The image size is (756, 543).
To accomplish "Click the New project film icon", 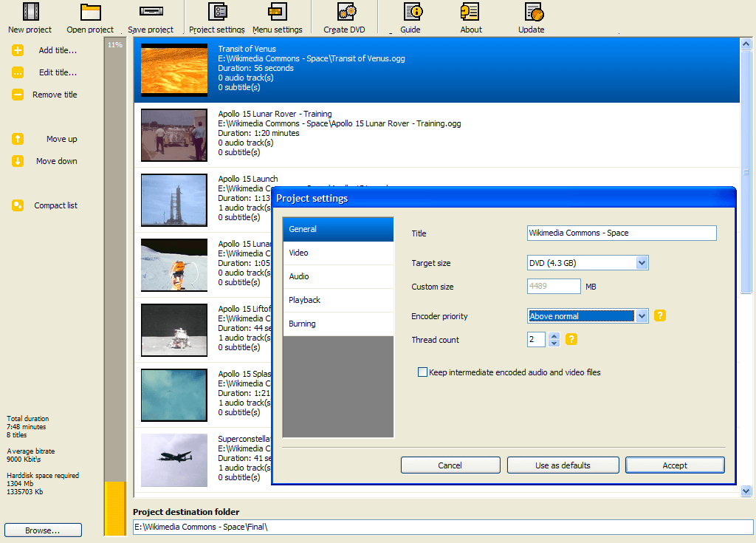I will (x=30, y=12).
